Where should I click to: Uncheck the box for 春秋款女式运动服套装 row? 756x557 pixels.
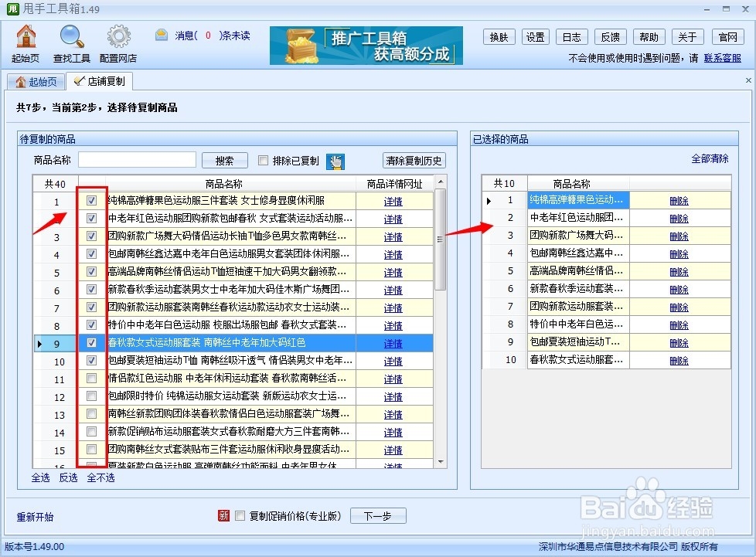pos(92,342)
